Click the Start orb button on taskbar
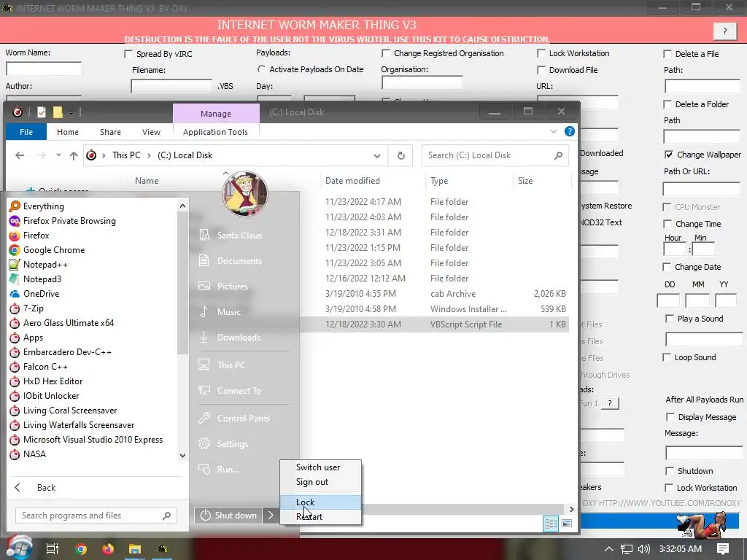Image resolution: width=747 pixels, height=560 pixels. [18, 548]
